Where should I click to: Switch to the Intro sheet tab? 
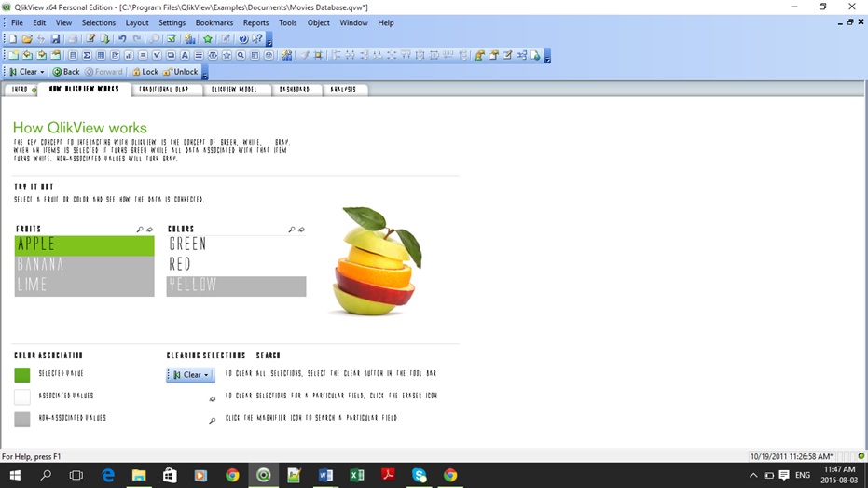point(21,90)
